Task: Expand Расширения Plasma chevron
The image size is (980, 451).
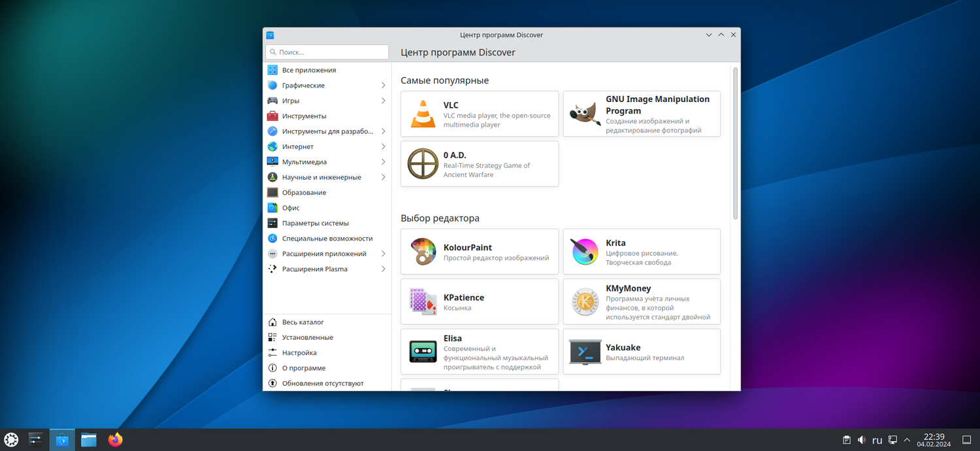Action: (x=384, y=269)
